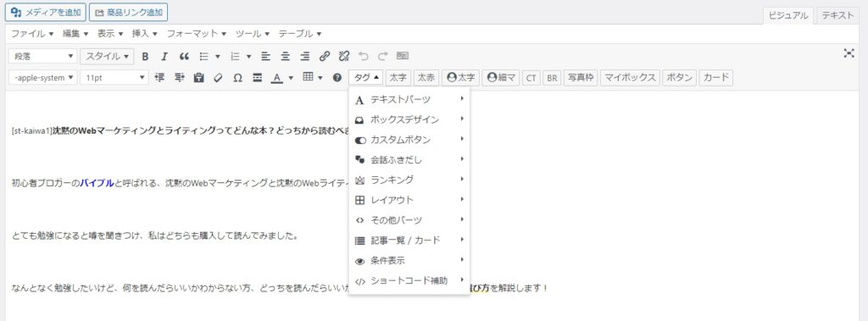Click the undo arrow
868x321 pixels.
click(363, 57)
